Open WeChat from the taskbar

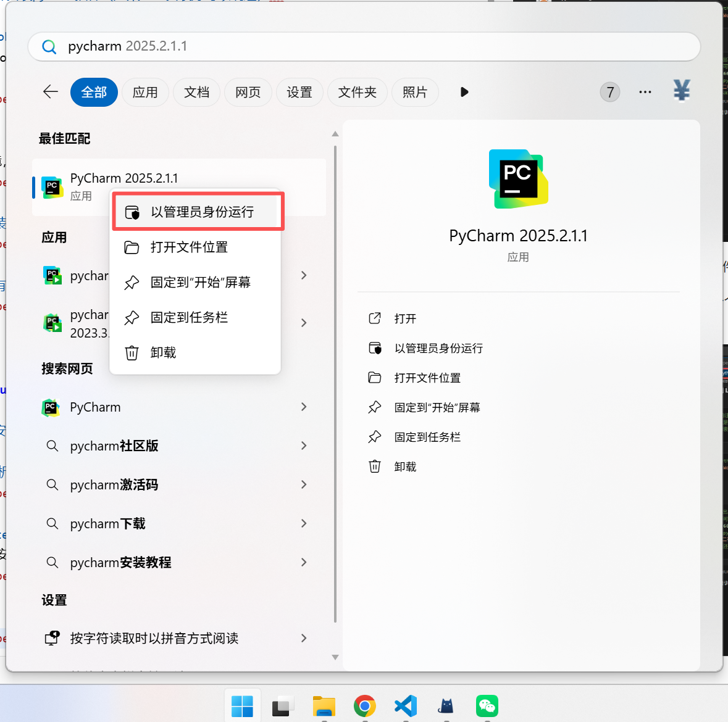(487, 705)
